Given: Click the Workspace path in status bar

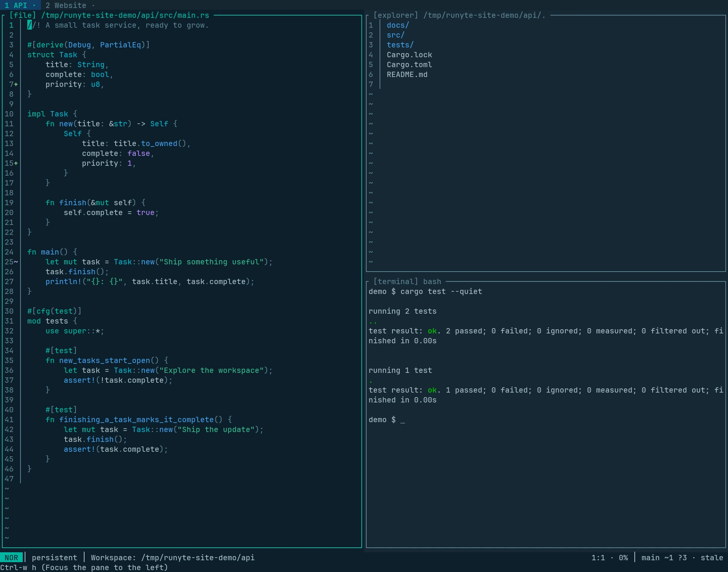Looking at the screenshot, I should 173,558.
